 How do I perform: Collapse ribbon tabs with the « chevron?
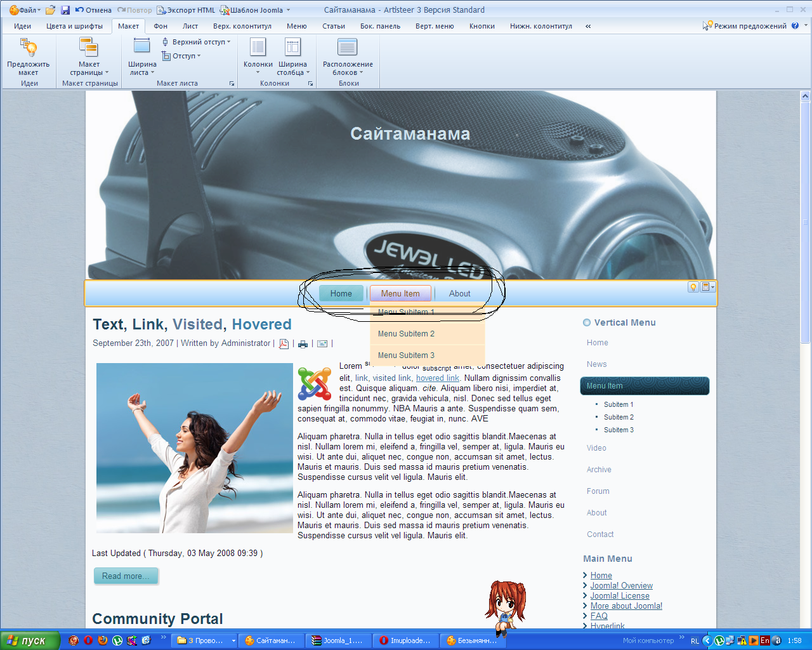pos(587,26)
